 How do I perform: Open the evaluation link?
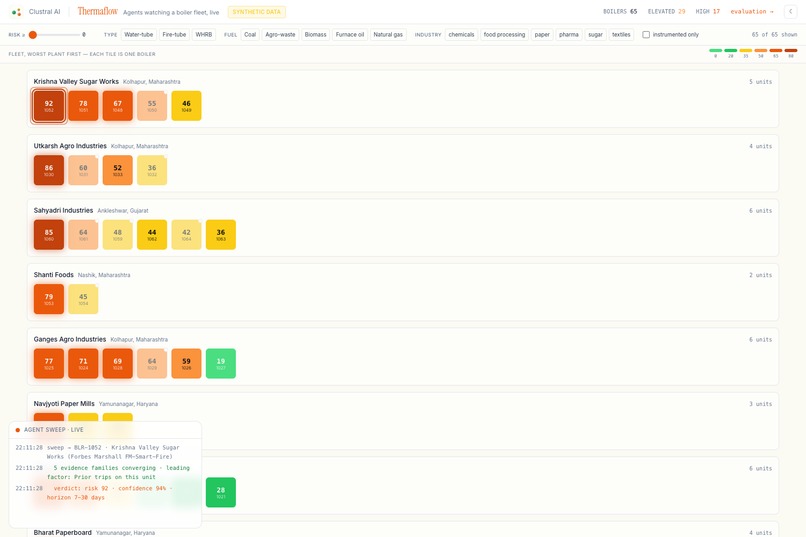click(x=752, y=11)
